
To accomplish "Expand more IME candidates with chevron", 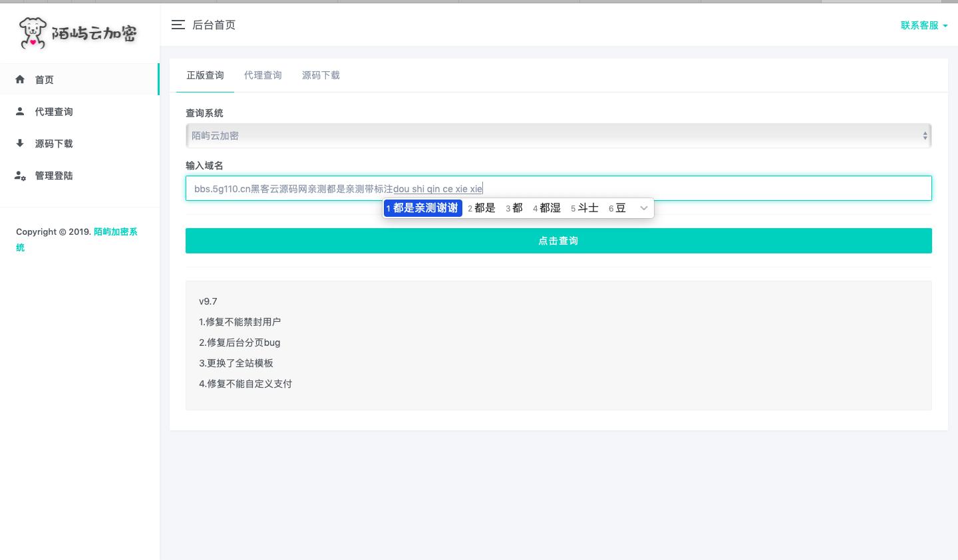I will point(643,208).
